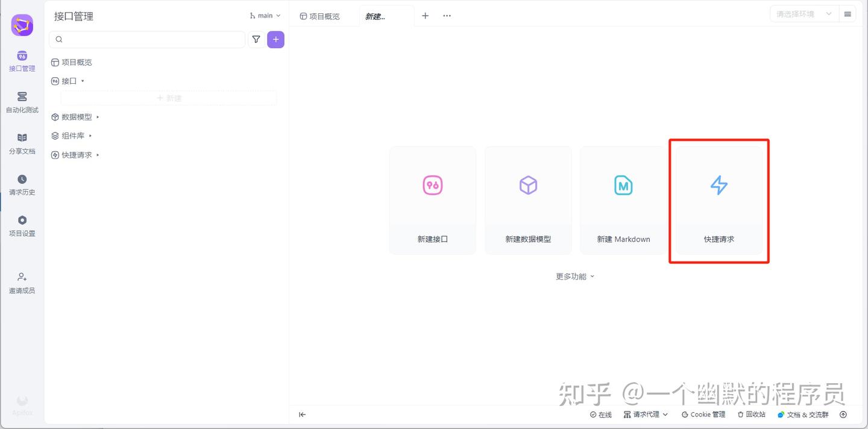Screen dimensions: 868x429
Task: Open 接口管理 in the left sidebar
Action: click(x=22, y=61)
